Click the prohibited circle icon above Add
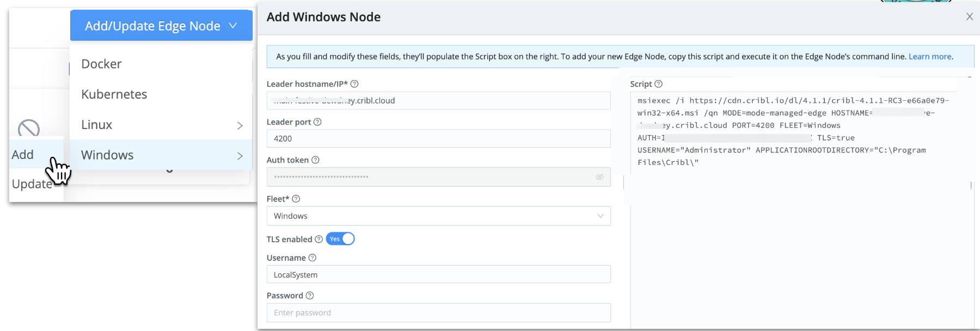This screenshot has width=980, height=331. pos(29,128)
